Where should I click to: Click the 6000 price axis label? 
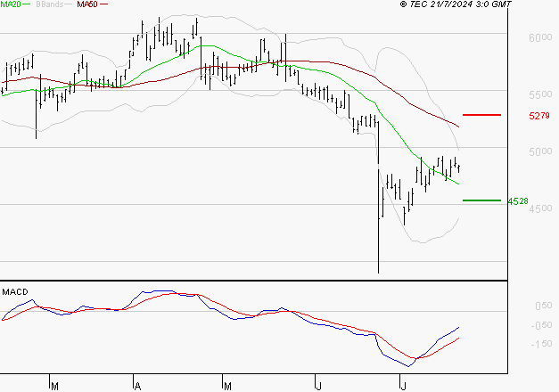[x=540, y=37]
